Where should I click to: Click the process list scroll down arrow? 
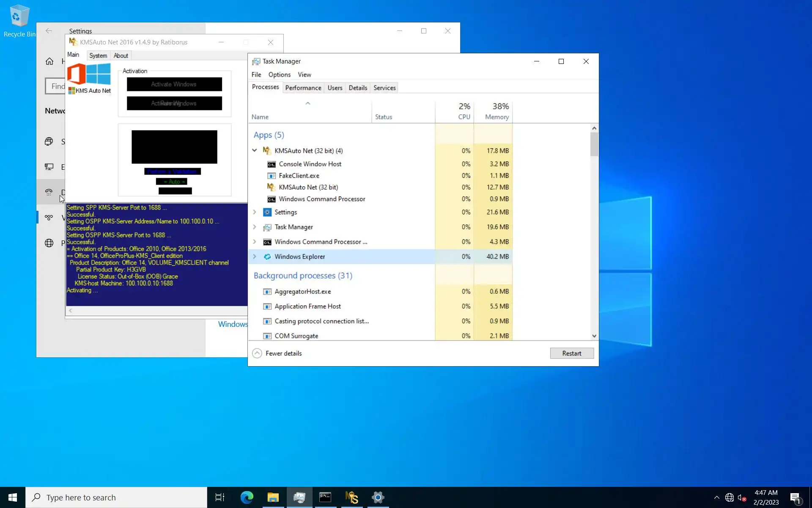pos(594,336)
